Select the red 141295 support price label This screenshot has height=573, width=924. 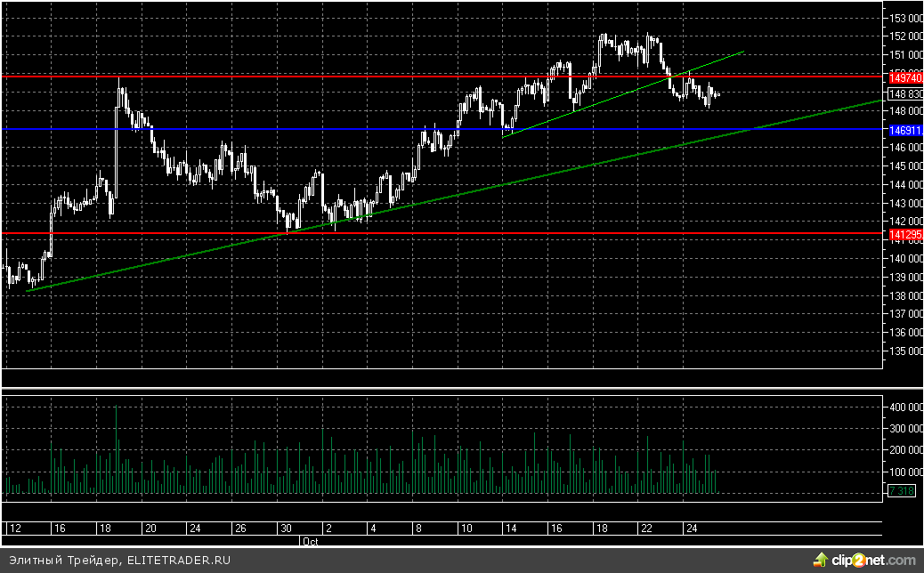coord(905,234)
